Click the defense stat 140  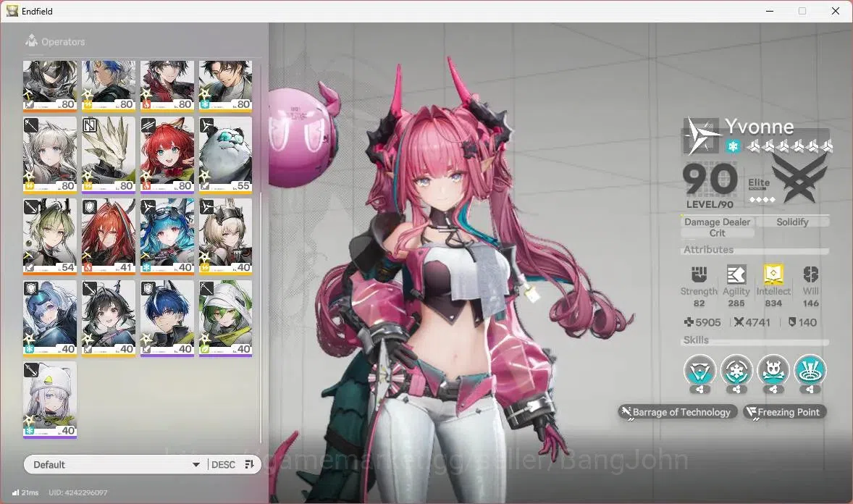(x=802, y=322)
